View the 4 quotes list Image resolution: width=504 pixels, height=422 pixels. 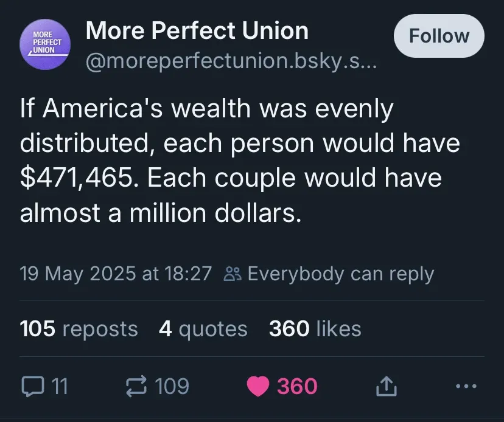[x=203, y=329]
